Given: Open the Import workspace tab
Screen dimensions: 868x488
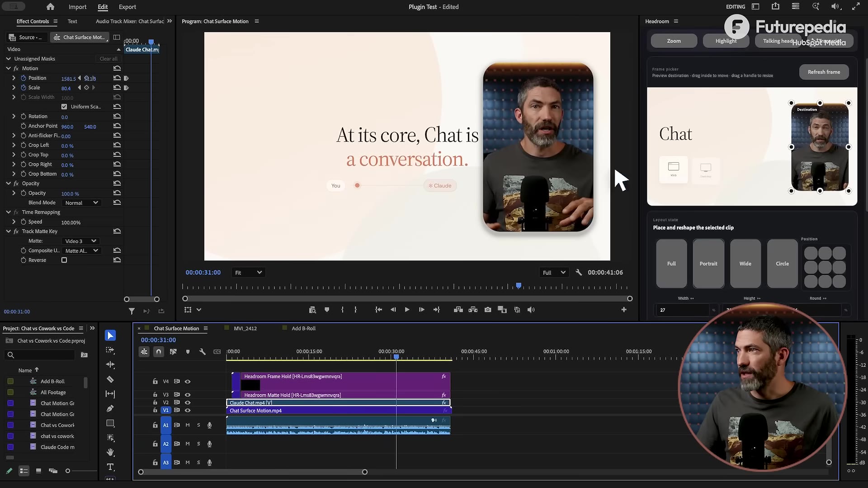Looking at the screenshot, I should point(77,7).
